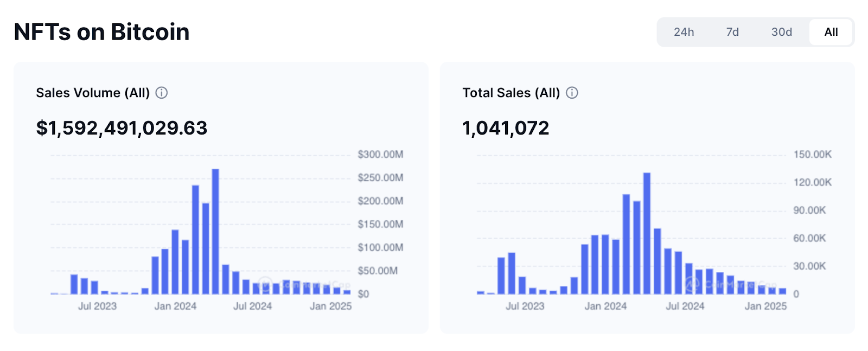The height and width of the screenshot is (351, 868).
Task: Choose the 30d time range tab
Action: (781, 32)
